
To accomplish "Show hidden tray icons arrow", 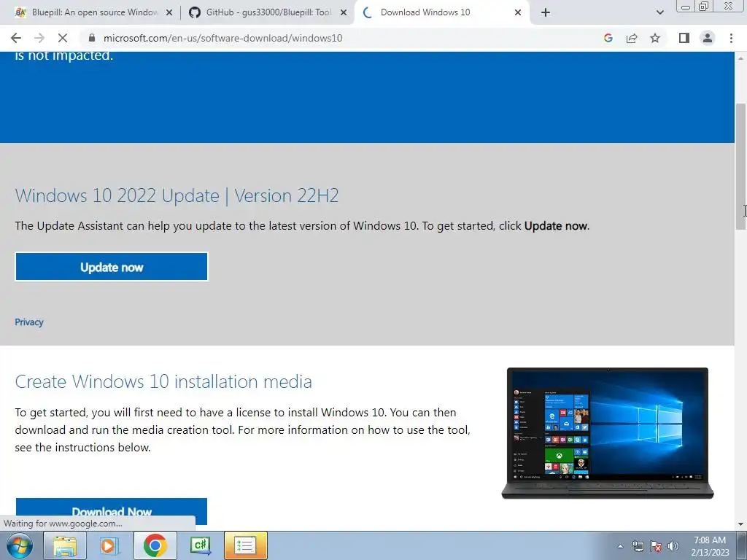I will tap(620, 546).
